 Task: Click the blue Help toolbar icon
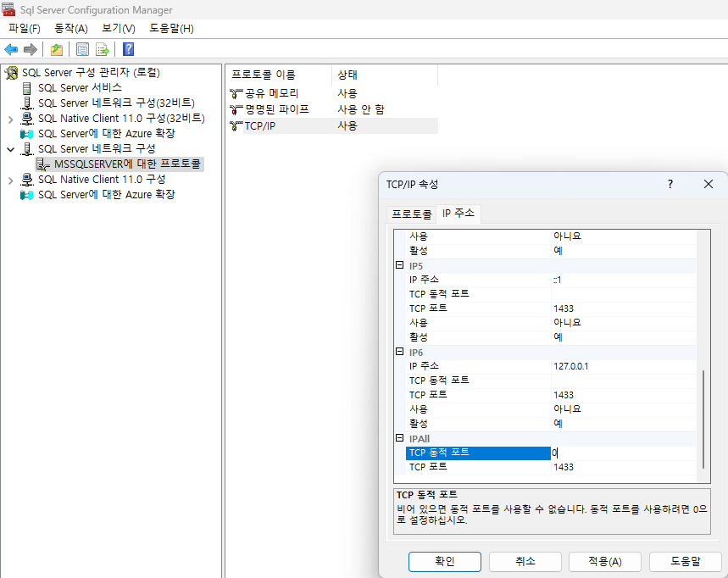click(x=129, y=49)
